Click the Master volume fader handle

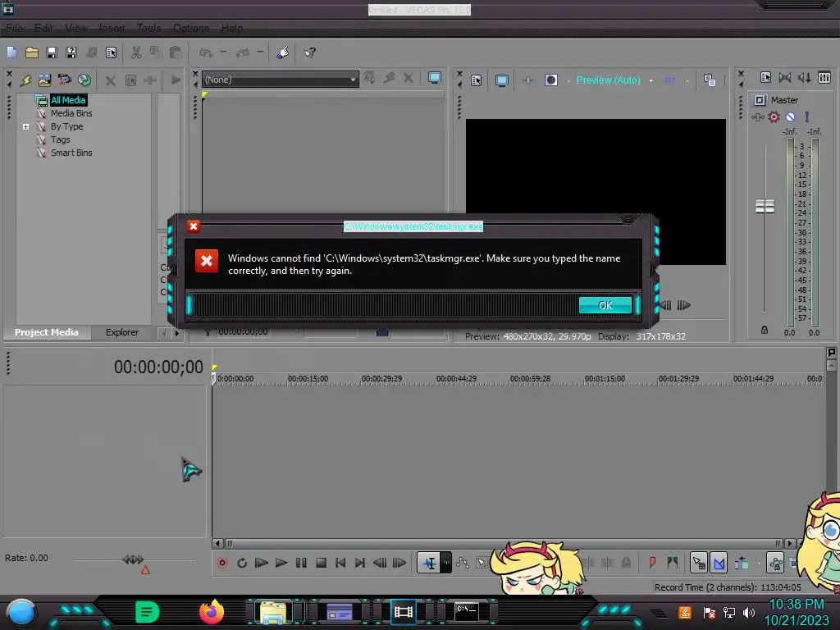click(x=765, y=206)
